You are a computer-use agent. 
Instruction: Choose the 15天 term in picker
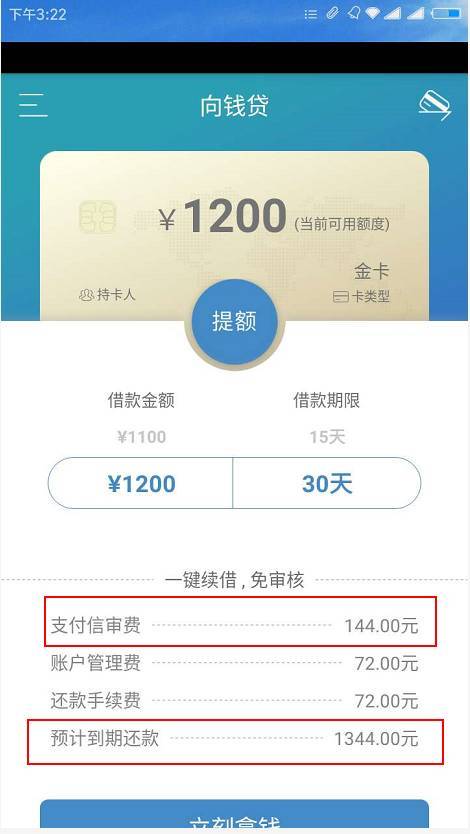point(327,437)
